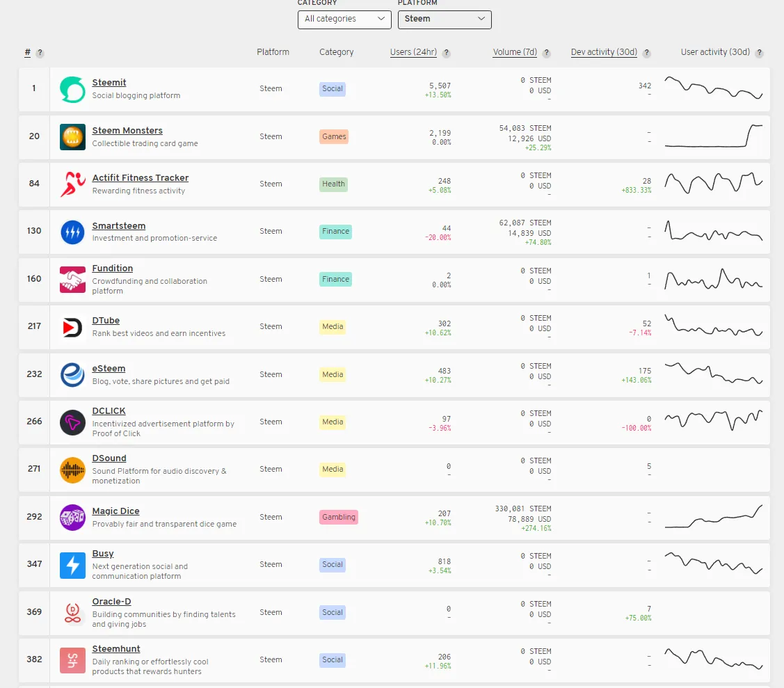Open the Steem platform dropdown
This screenshot has width=784, height=688.
[x=445, y=19]
